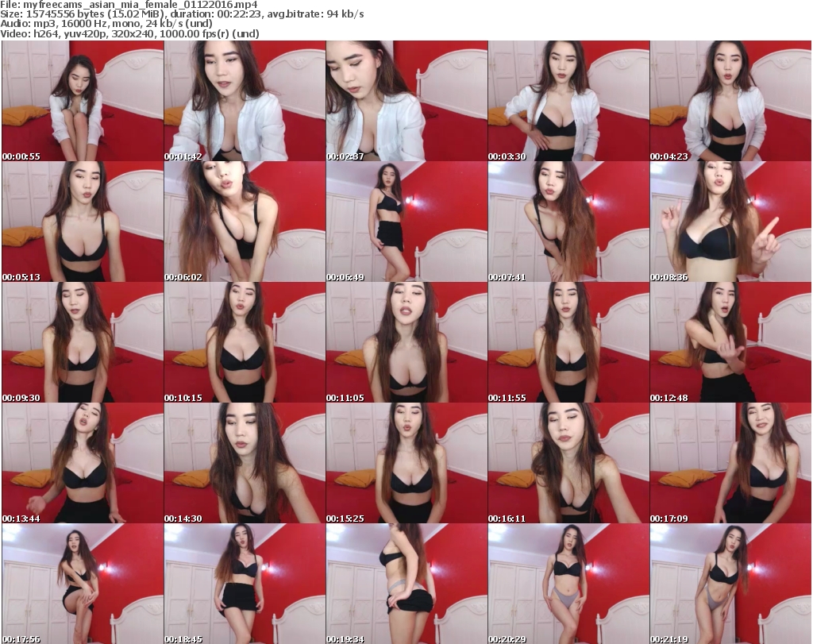Screen dimensions: 813x644
Task: Pick the frame labeled 00:11:55
Action: coord(568,343)
